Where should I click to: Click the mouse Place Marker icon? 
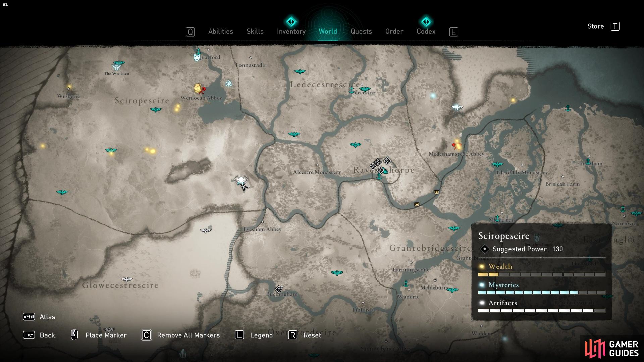[74, 335]
